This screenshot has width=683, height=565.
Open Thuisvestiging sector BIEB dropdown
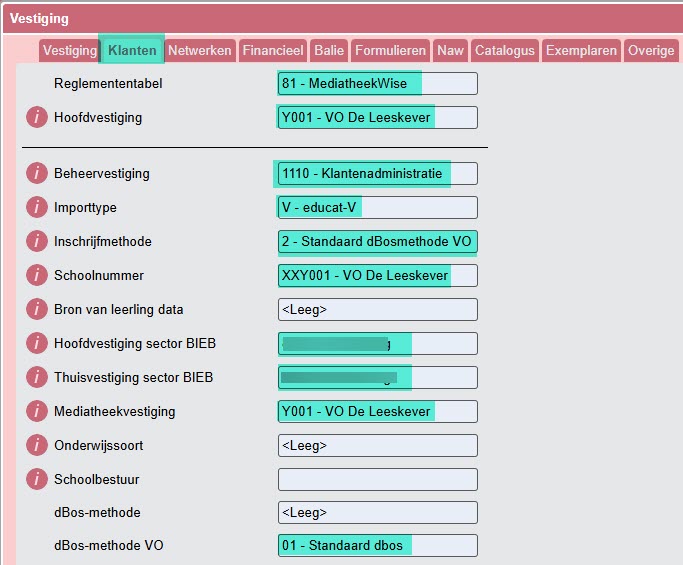(x=378, y=377)
